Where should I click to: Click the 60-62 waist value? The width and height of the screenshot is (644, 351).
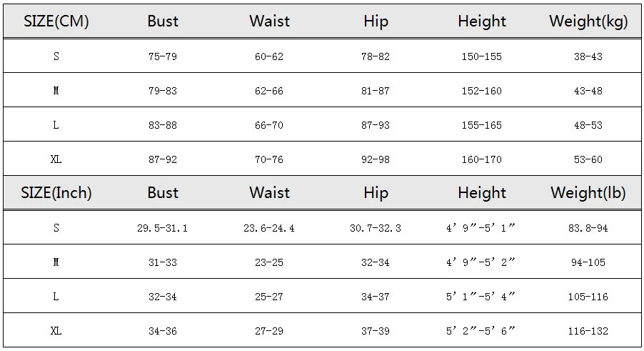pyautogui.click(x=269, y=56)
